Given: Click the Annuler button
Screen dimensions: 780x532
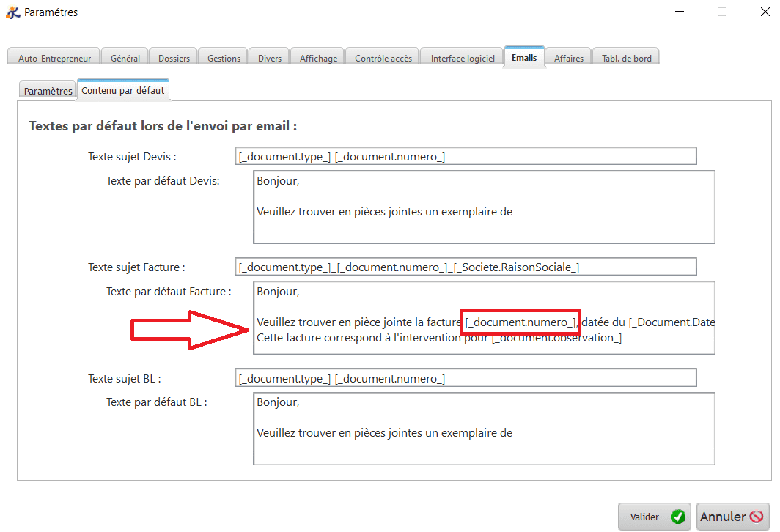Looking at the screenshot, I should coord(732,517).
